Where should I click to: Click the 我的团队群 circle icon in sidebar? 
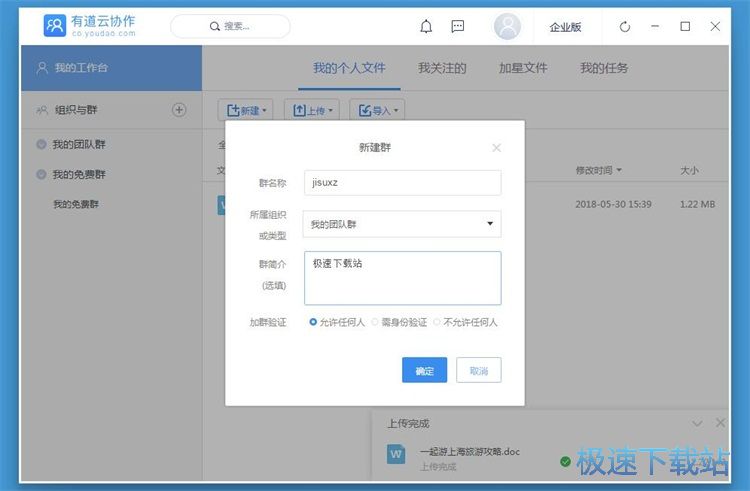pyautogui.click(x=42, y=144)
